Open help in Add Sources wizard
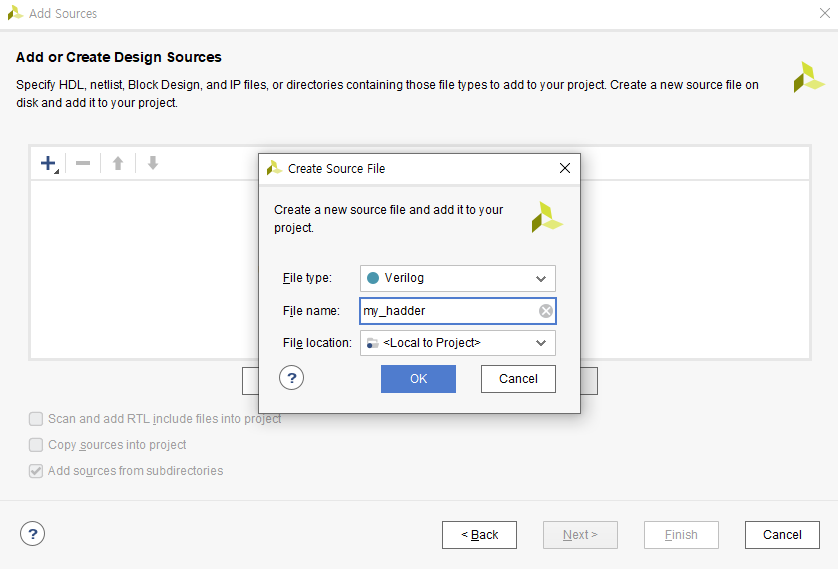Viewport: 838px width, 569px height. coord(33,534)
